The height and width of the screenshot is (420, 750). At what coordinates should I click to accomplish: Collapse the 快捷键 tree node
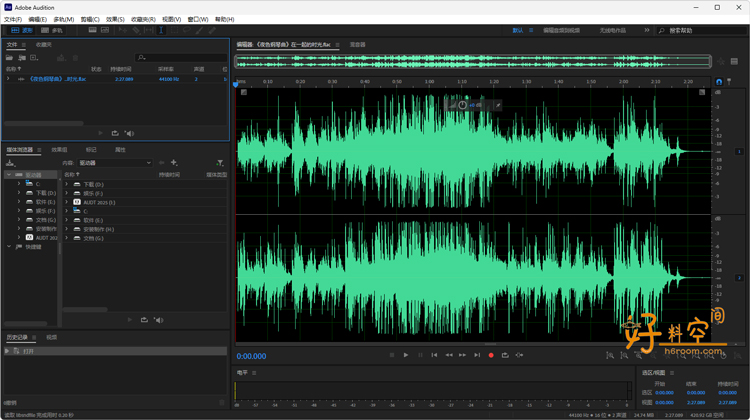[9, 247]
